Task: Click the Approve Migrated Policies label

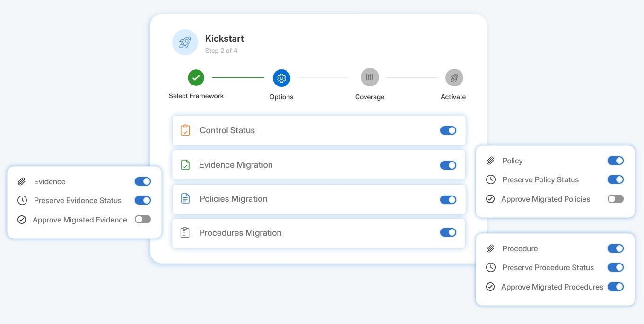Action: (546, 199)
